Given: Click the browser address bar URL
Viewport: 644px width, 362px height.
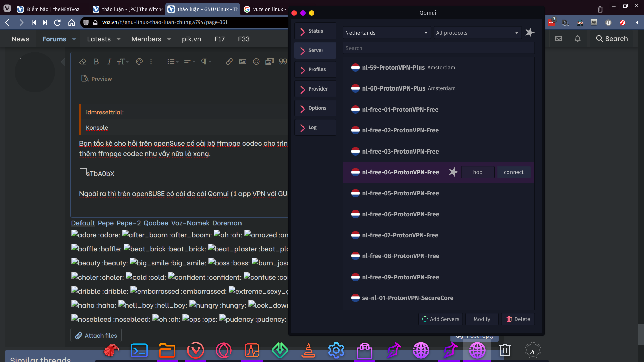Looking at the screenshot, I should tap(165, 22).
